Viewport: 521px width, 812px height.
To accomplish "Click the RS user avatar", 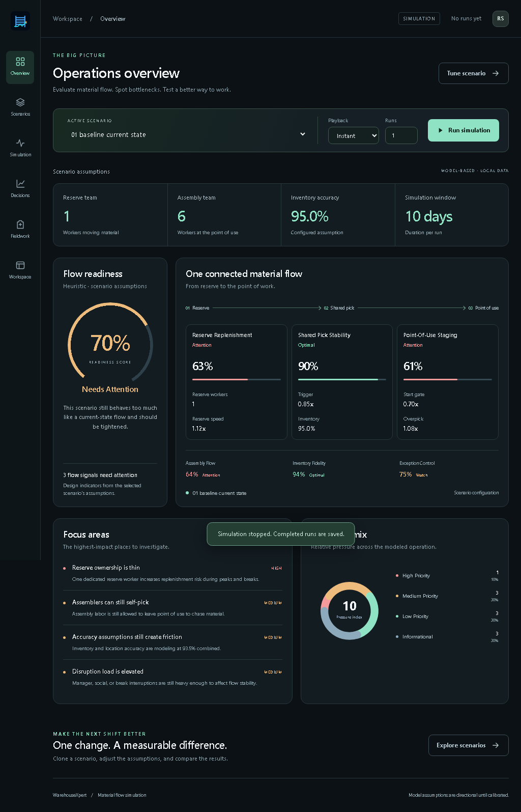I will coord(501,19).
